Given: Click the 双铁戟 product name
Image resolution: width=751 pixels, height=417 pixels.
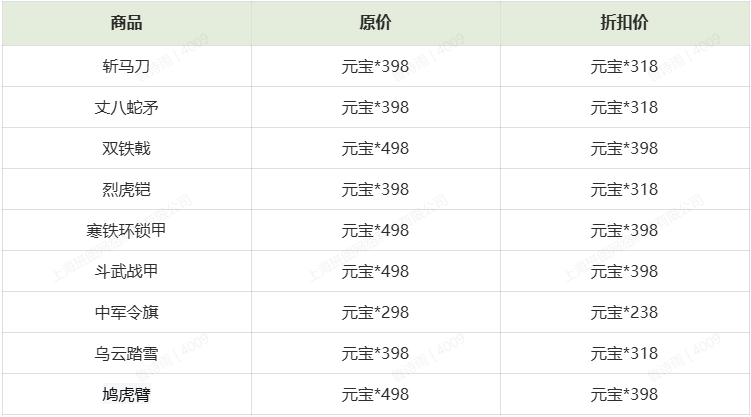Looking at the screenshot, I should click(126, 149).
